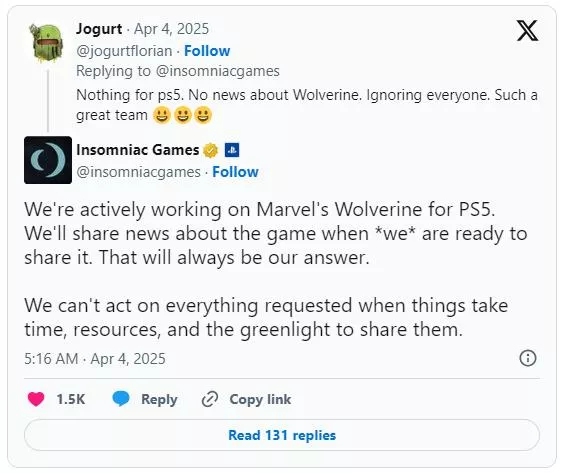Read 131 replies button

point(282,435)
